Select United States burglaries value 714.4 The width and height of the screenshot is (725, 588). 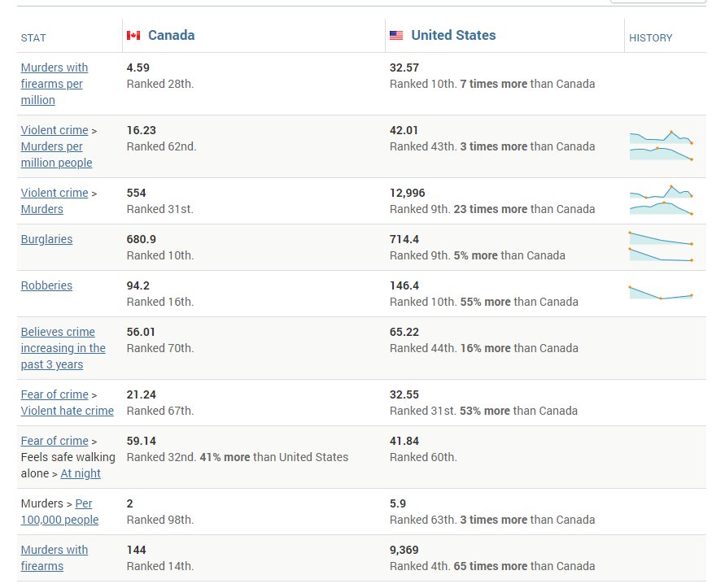404,239
